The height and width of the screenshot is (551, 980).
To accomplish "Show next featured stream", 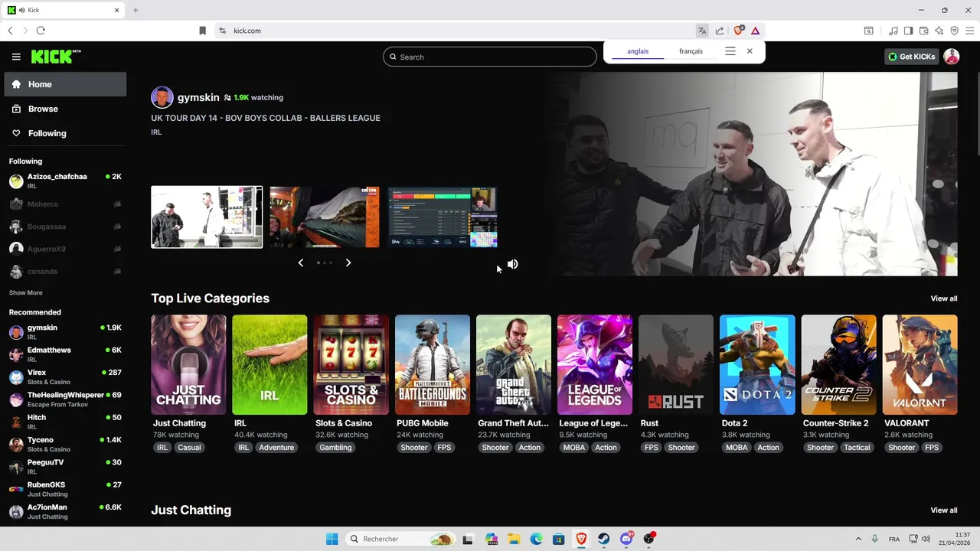I will 348,262.
